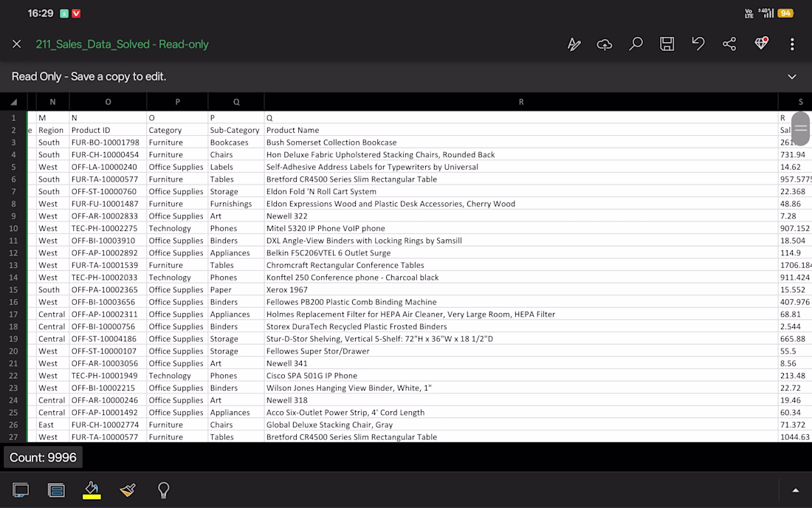Tap the format painter brush icon

[128, 490]
